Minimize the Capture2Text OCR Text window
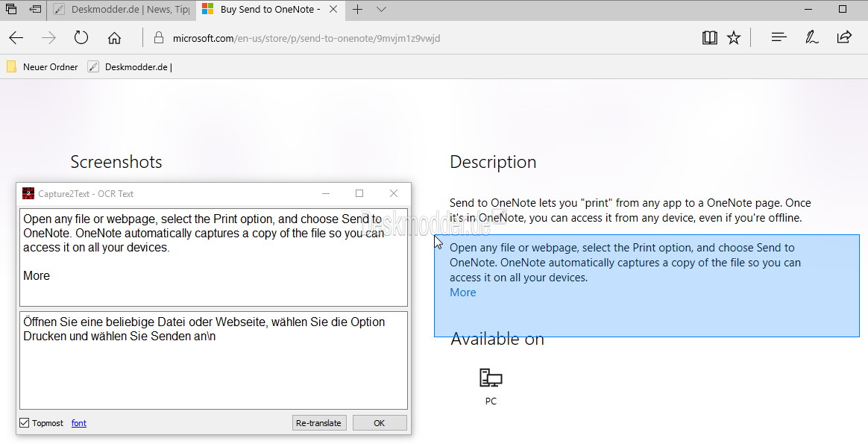868x444 pixels. [326, 193]
